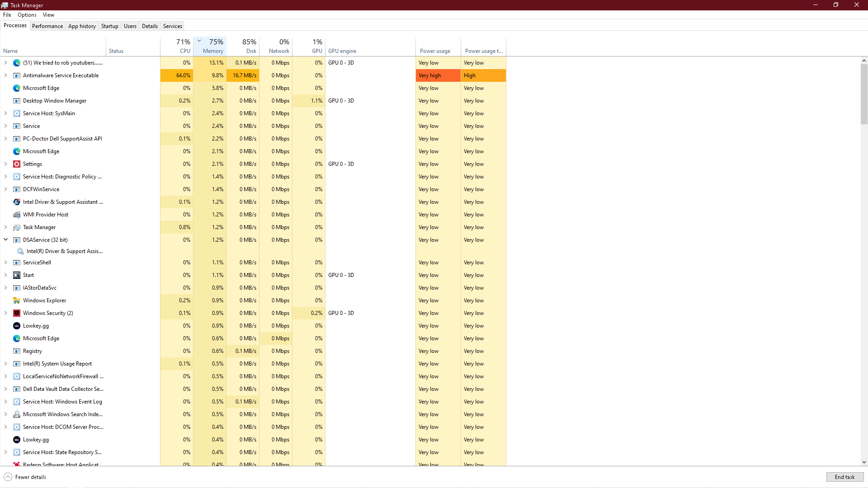Click the End task button
Viewport: 868px width, 488px height.
pos(844,477)
